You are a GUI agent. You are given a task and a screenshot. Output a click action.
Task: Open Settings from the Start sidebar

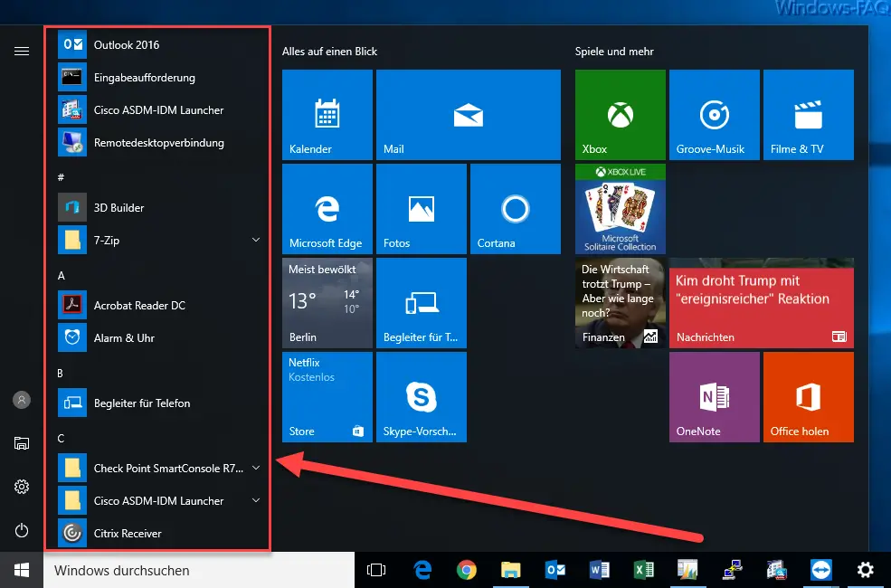[x=22, y=487]
